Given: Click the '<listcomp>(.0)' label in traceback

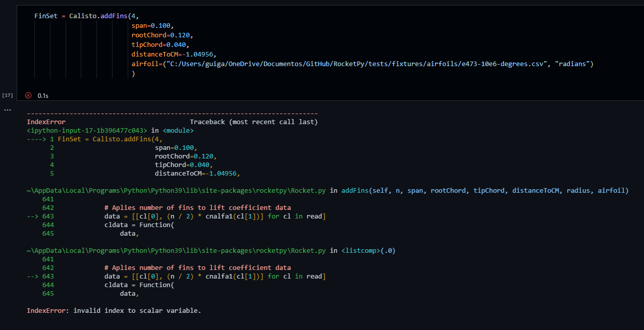Looking at the screenshot, I should click(x=368, y=251).
